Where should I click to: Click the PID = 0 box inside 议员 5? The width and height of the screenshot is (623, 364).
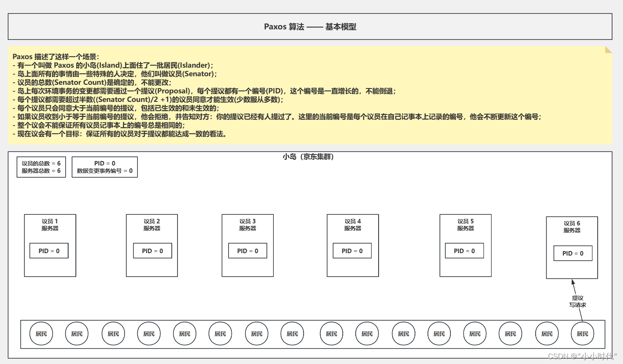[464, 251]
